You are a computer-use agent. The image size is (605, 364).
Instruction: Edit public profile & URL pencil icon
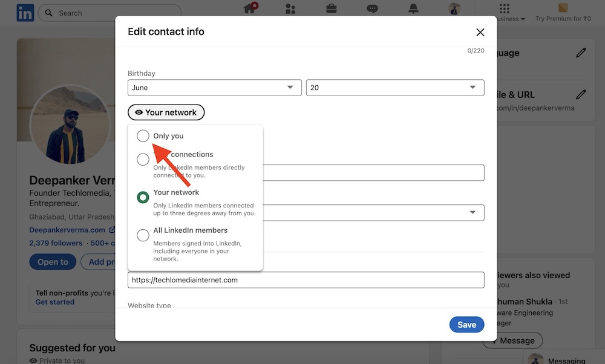point(581,94)
